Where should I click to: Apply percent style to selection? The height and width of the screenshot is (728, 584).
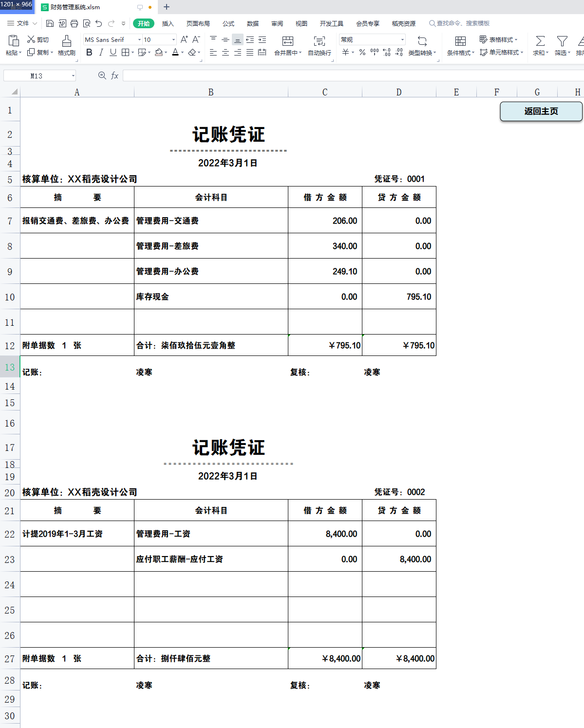(361, 53)
